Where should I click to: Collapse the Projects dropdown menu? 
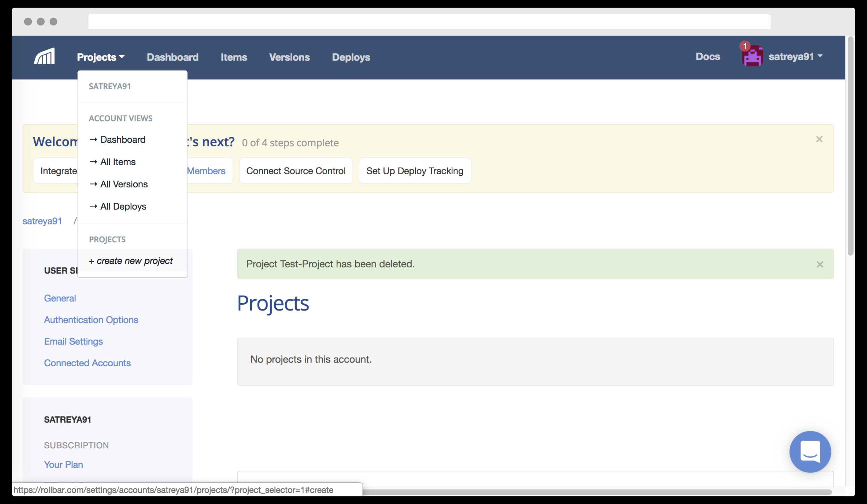pos(100,57)
